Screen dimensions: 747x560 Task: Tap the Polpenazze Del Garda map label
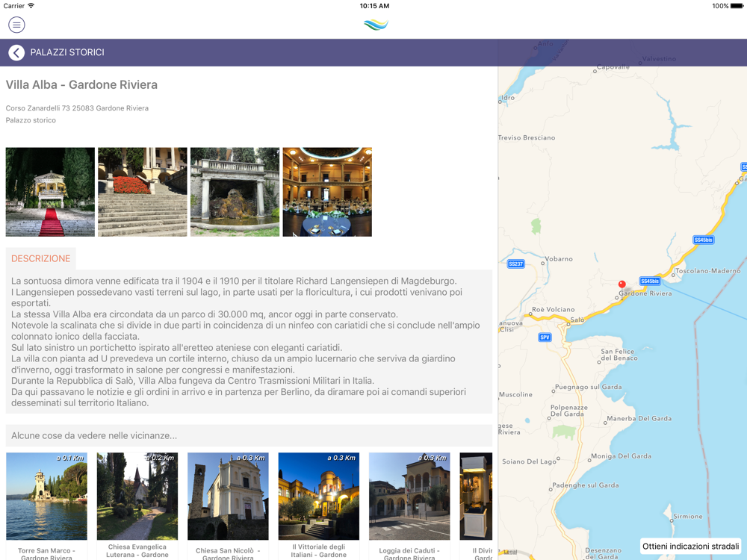569,411
